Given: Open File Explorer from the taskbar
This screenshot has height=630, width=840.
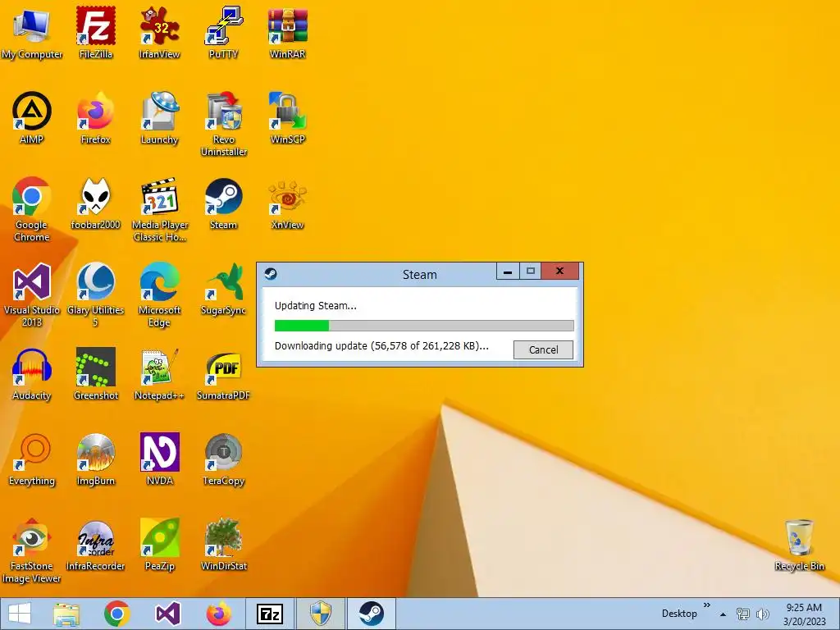Looking at the screenshot, I should tap(66, 614).
